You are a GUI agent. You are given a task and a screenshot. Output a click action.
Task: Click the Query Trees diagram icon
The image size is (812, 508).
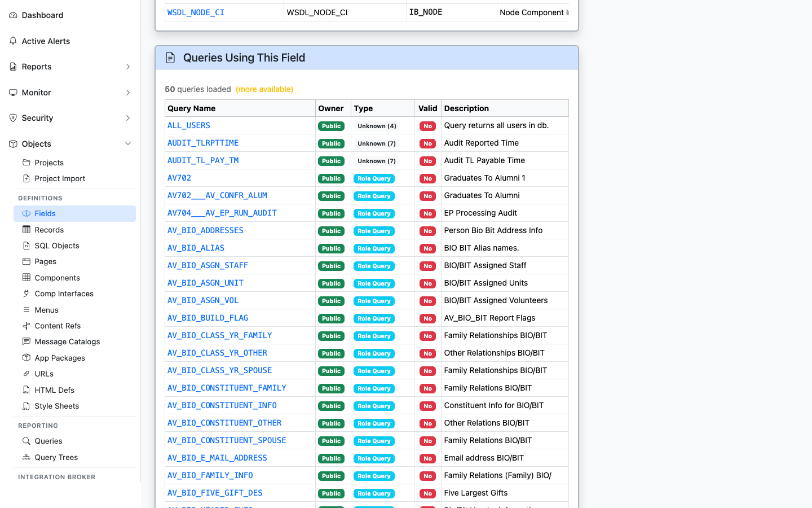pos(27,457)
